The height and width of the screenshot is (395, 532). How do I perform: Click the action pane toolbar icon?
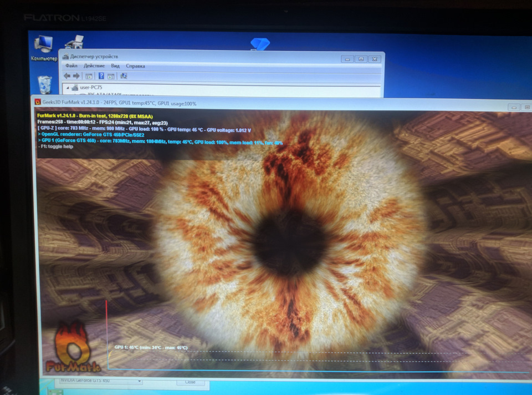(x=111, y=76)
